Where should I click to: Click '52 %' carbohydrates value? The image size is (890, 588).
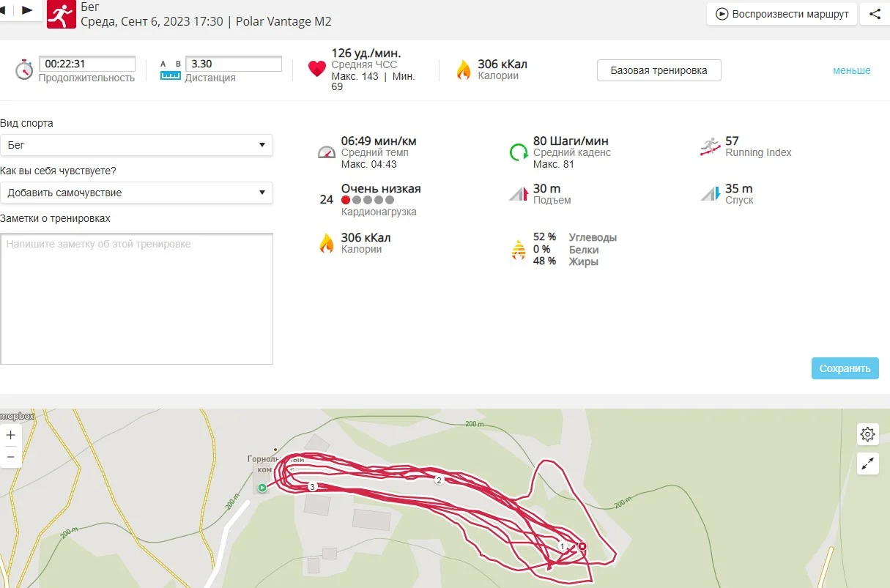click(544, 237)
